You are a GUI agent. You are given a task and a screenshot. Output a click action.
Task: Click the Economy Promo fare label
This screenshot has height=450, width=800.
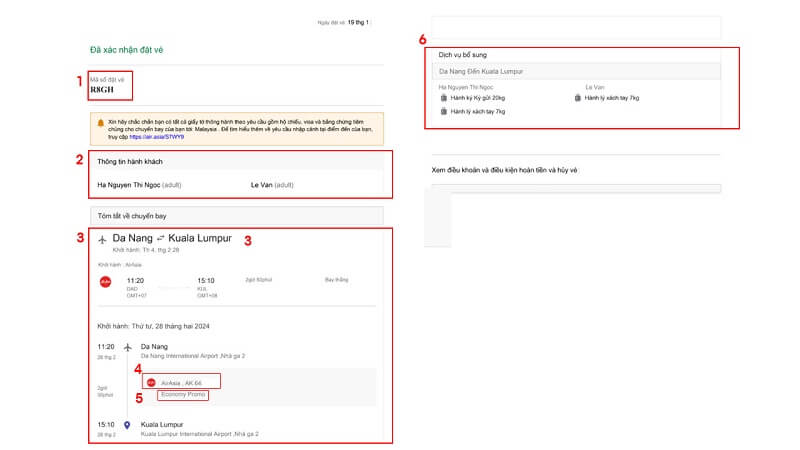click(181, 395)
